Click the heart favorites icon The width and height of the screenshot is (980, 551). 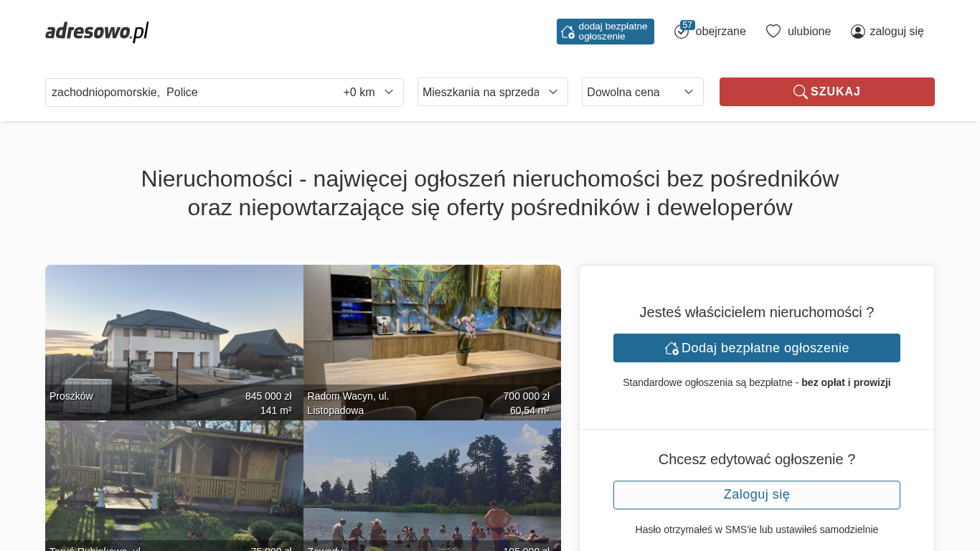click(x=773, y=32)
